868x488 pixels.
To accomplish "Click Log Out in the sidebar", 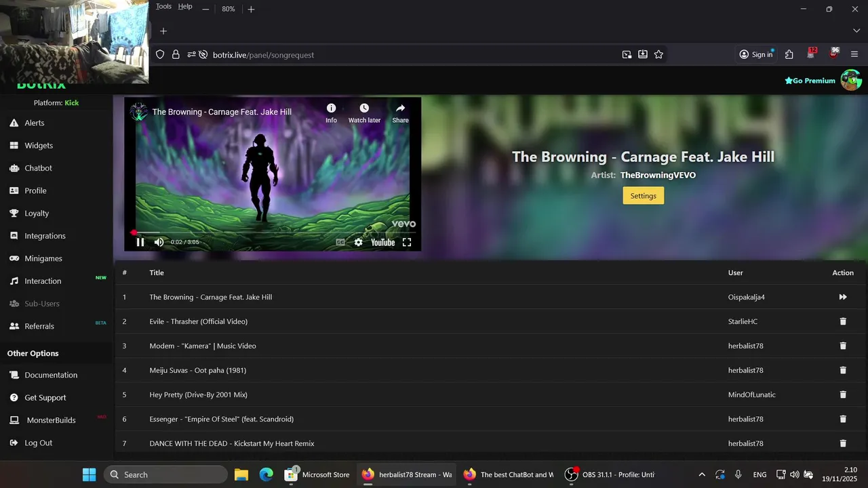I will point(38,443).
